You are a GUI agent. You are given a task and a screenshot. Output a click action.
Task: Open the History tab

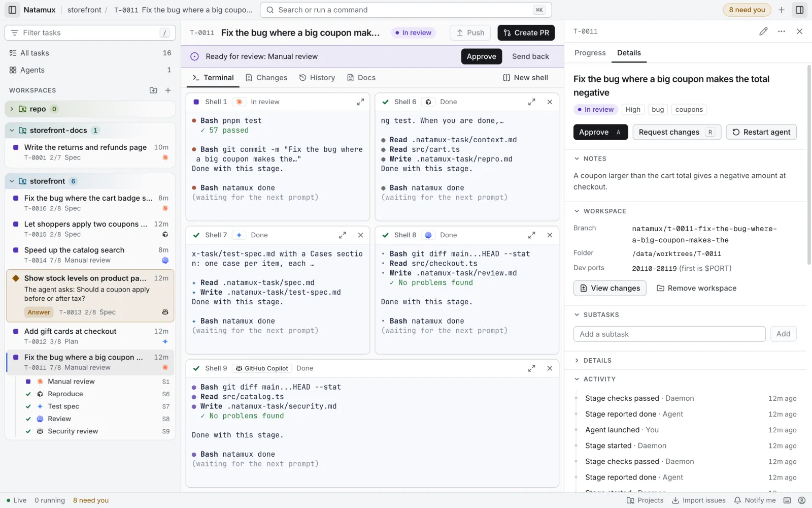pyautogui.click(x=317, y=78)
